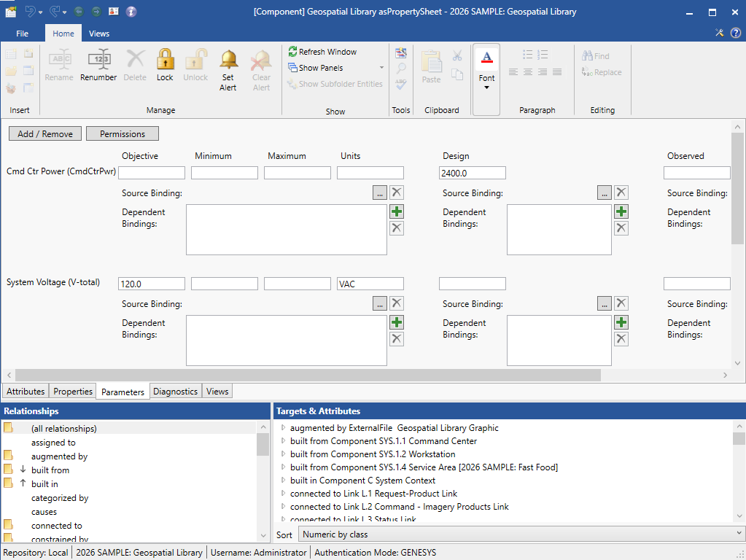The image size is (746, 560).
Task: Click the bullet list icon in Paragraph group
Action: pyautogui.click(x=527, y=55)
